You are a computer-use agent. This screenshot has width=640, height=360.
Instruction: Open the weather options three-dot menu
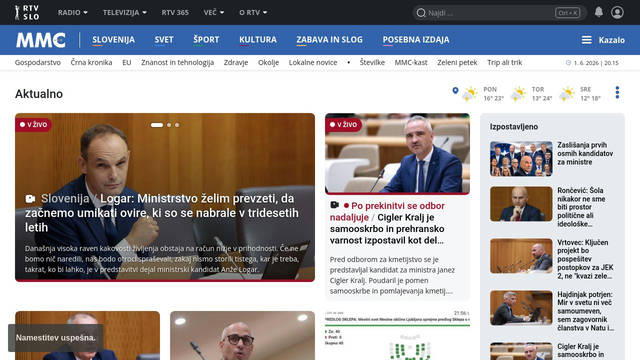(617, 93)
